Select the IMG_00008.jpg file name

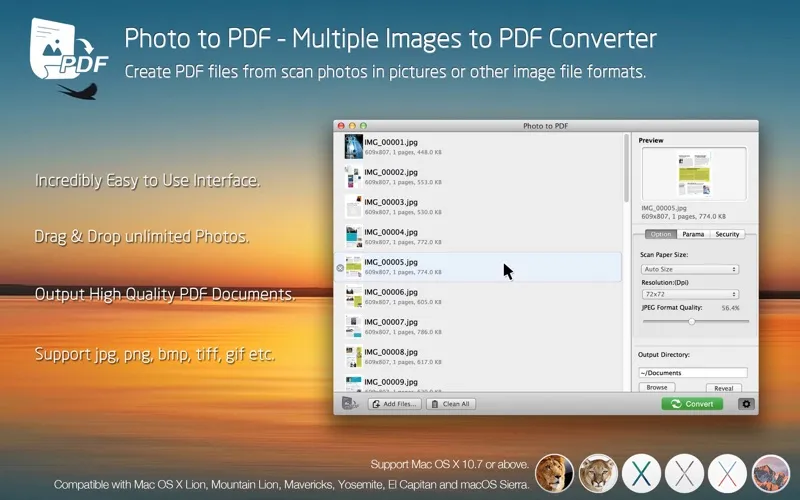[x=391, y=352]
